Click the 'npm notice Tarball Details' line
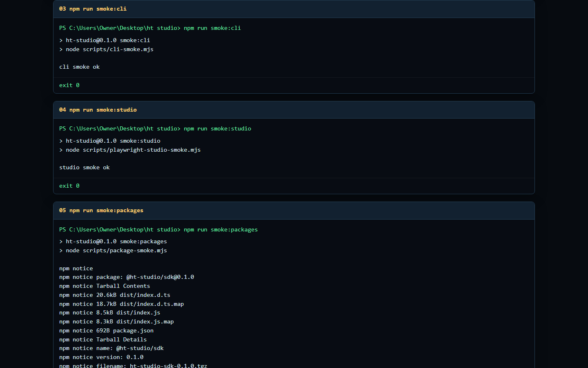Viewport: 588px width, 368px height. tap(103, 339)
